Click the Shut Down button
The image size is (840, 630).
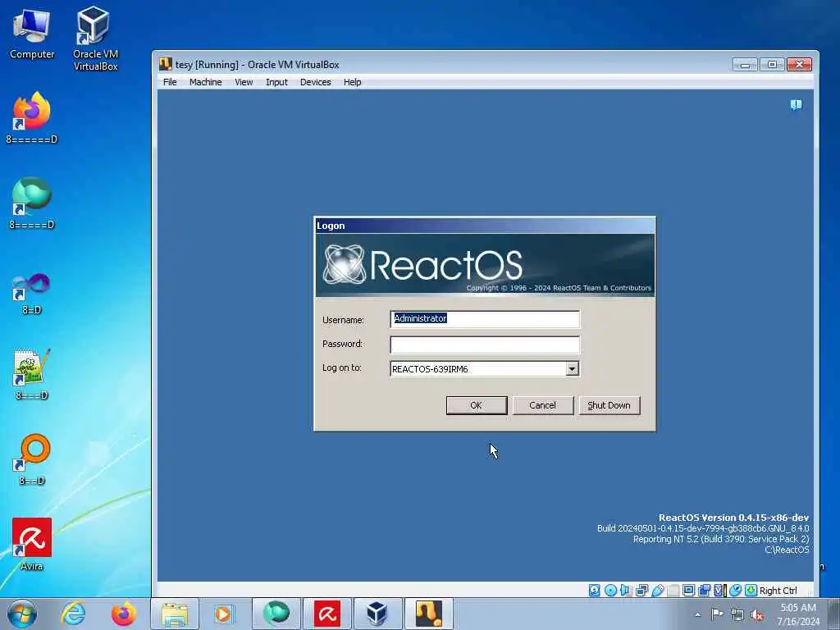click(x=609, y=405)
